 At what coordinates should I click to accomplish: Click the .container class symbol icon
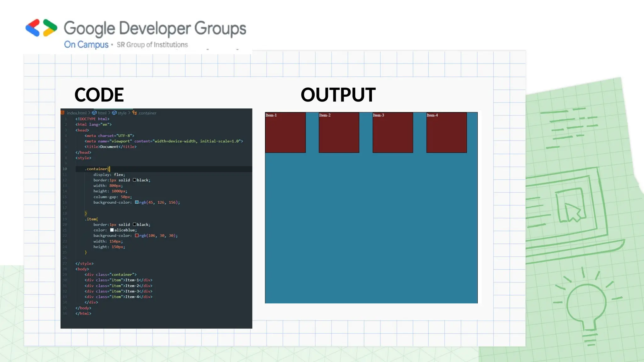[x=135, y=113]
